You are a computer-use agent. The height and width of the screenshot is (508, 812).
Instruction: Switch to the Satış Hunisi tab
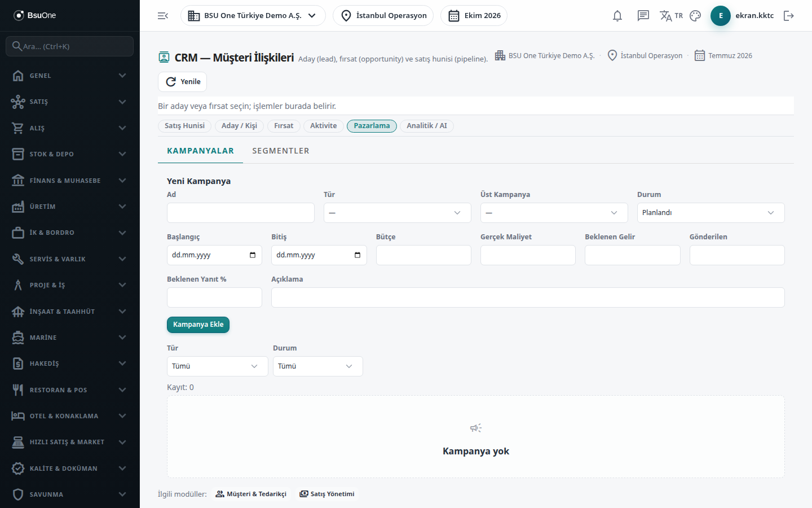click(x=185, y=126)
